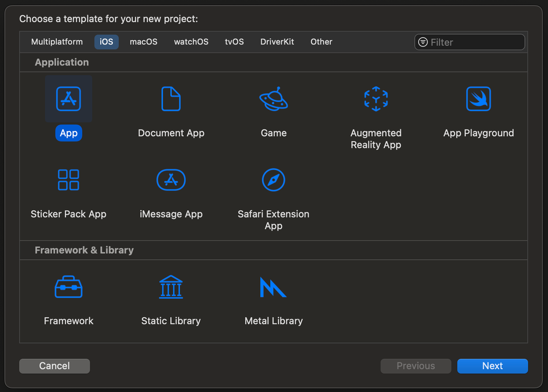548x392 pixels.
Task: Cancel the project creation dialog
Action: [54, 366]
